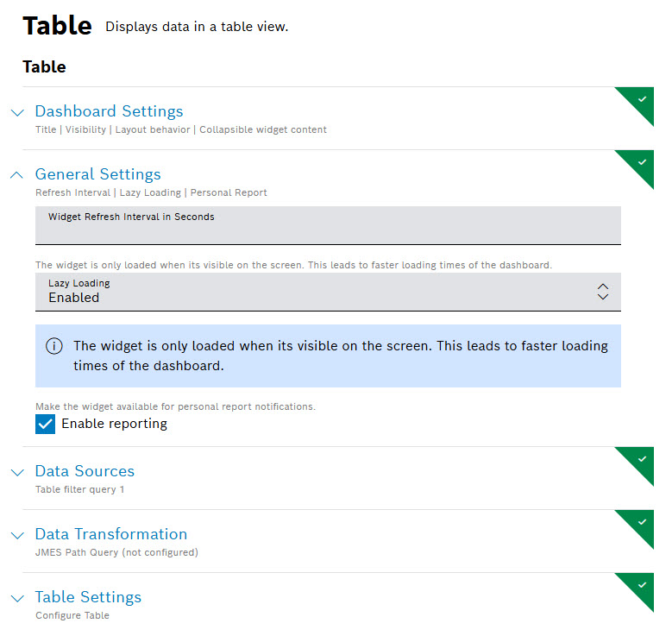
Task: Open the Lazy Loading dropdown showing Enabled
Action: tap(319, 292)
